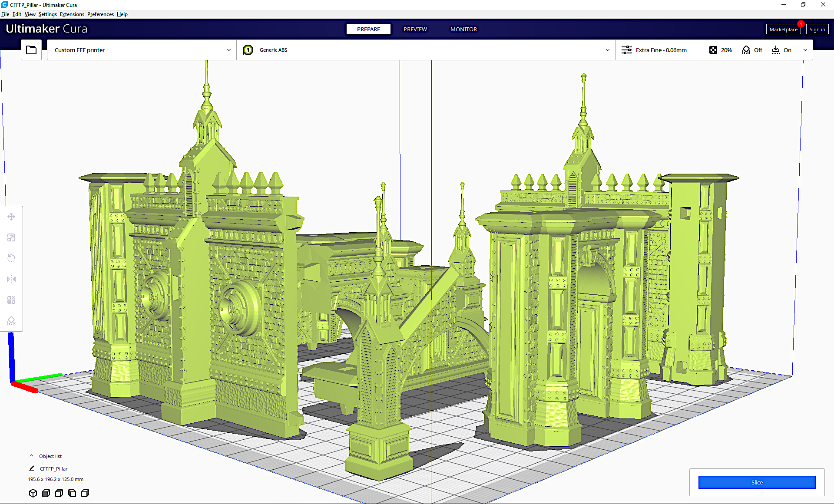Screen dimensions: 834x504
Task: Switch to the PREVIEW tab
Action: pos(415,29)
